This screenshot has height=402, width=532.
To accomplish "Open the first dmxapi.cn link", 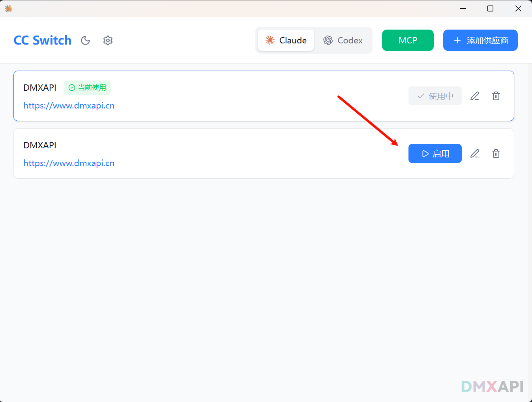I will pyautogui.click(x=69, y=106).
